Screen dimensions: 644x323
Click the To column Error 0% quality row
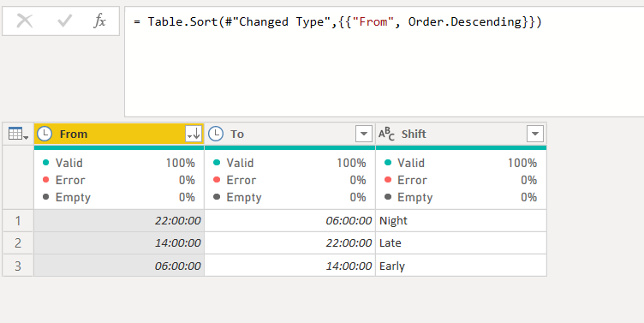click(290, 181)
